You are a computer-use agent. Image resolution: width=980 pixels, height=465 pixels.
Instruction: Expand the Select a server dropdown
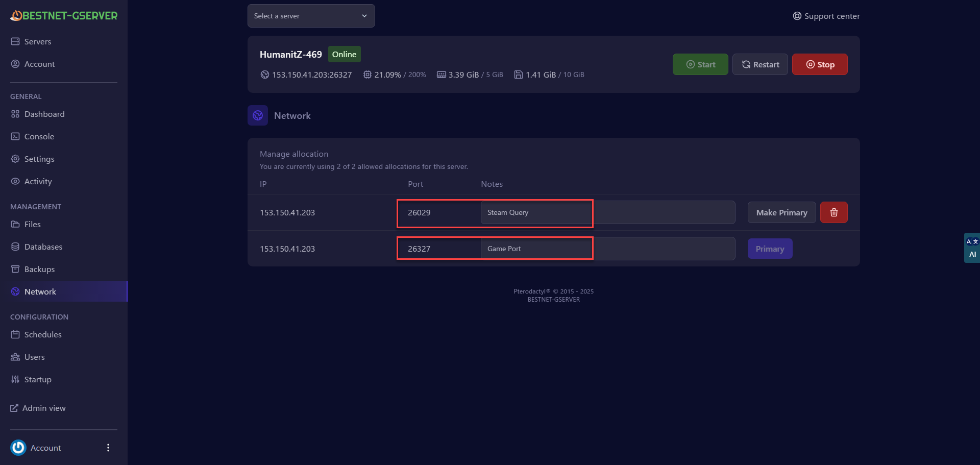[x=311, y=16]
